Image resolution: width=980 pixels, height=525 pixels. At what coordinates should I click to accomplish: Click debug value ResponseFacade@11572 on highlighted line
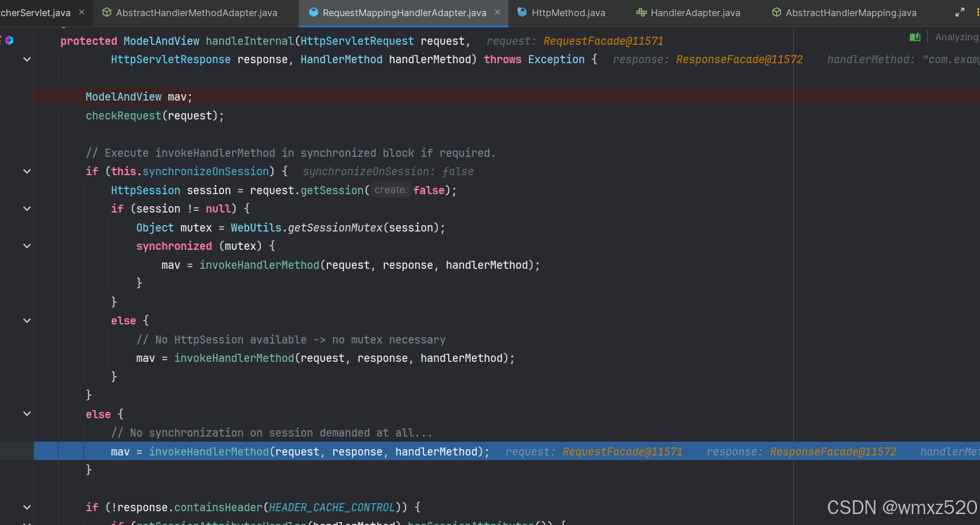(x=833, y=451)
